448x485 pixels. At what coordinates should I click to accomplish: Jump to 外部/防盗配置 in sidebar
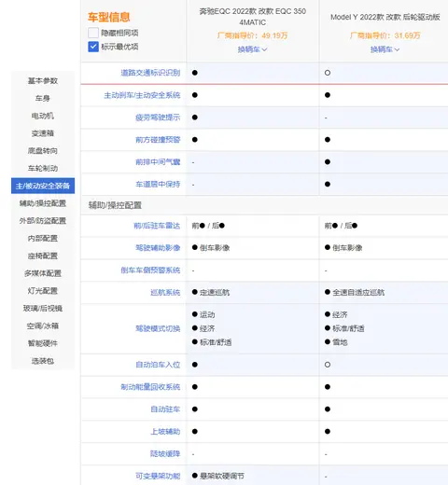[x=43, y=221]
